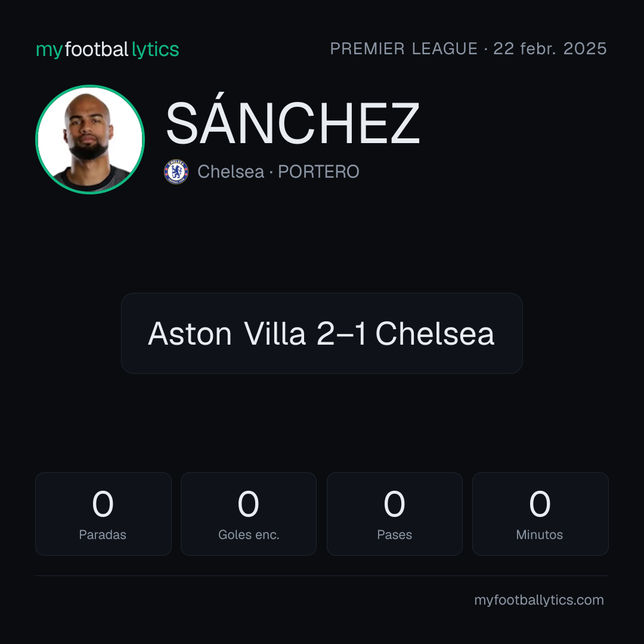
Task: Select the Goles enc. stat card
Action: tap(249, 514)
